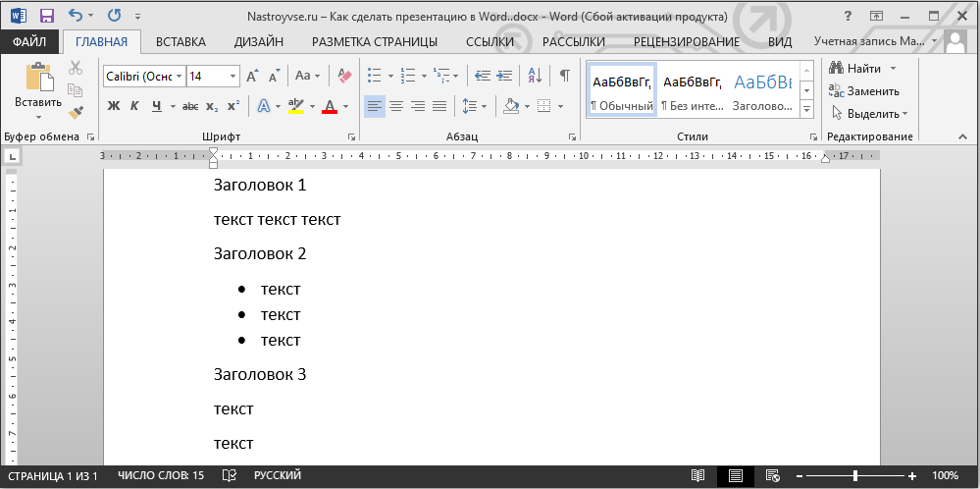
Task: Toggle left text alignment
Action: (x=375, y=107)
